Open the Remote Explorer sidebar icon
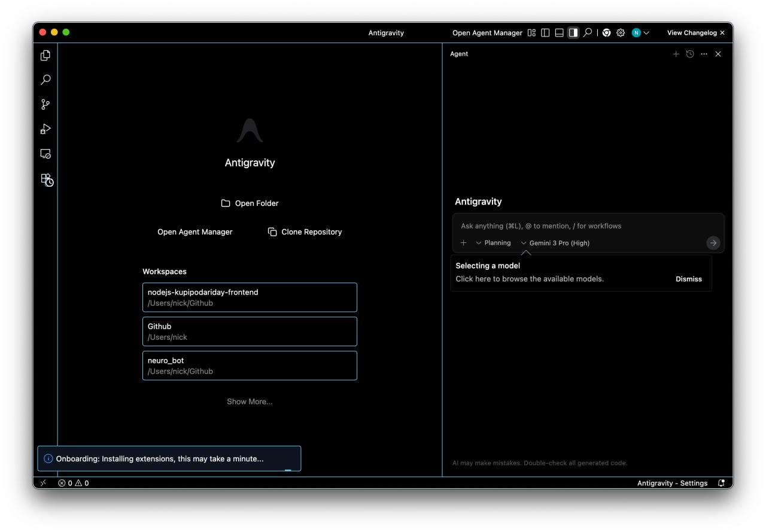Screen dimensions: 766x532 45,154
